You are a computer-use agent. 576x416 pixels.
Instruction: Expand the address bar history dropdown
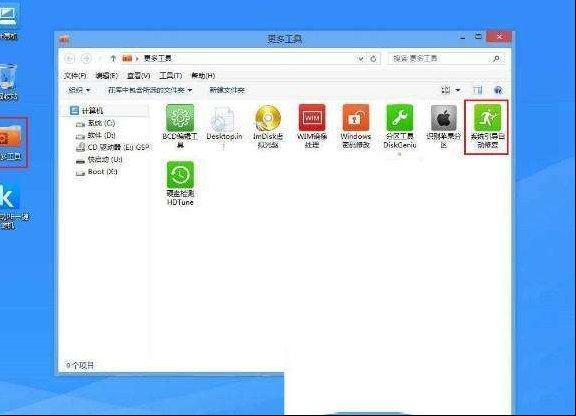pyautogui.click(x=361, y=59)
